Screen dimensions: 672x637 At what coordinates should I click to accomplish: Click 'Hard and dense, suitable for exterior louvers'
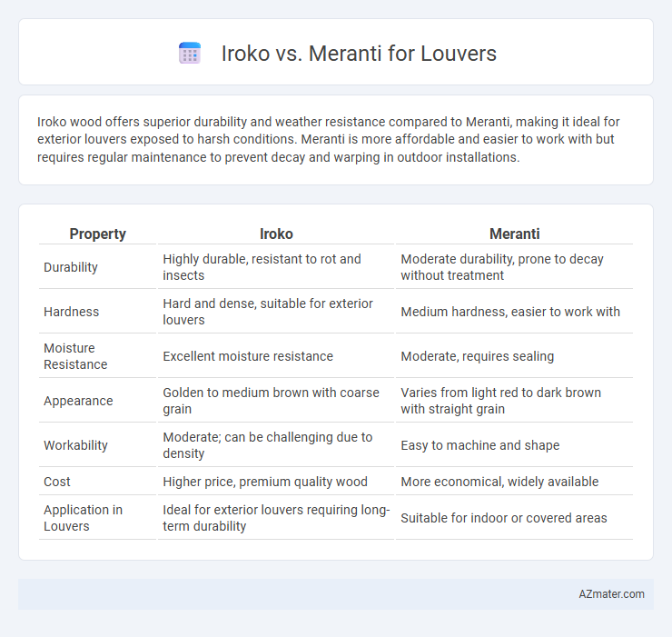point(268,312)
